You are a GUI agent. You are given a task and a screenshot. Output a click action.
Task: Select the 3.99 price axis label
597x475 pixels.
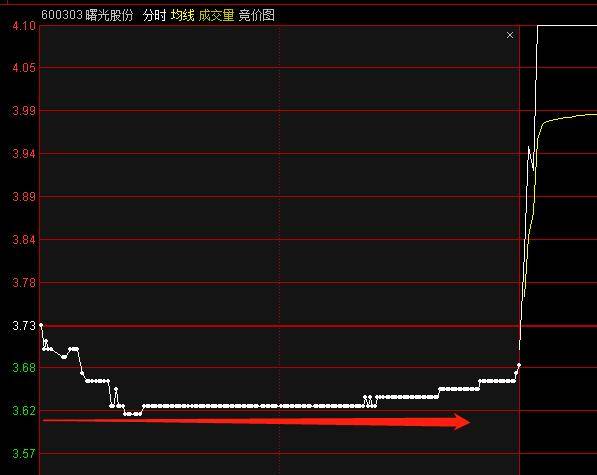[x=24, y=111]
